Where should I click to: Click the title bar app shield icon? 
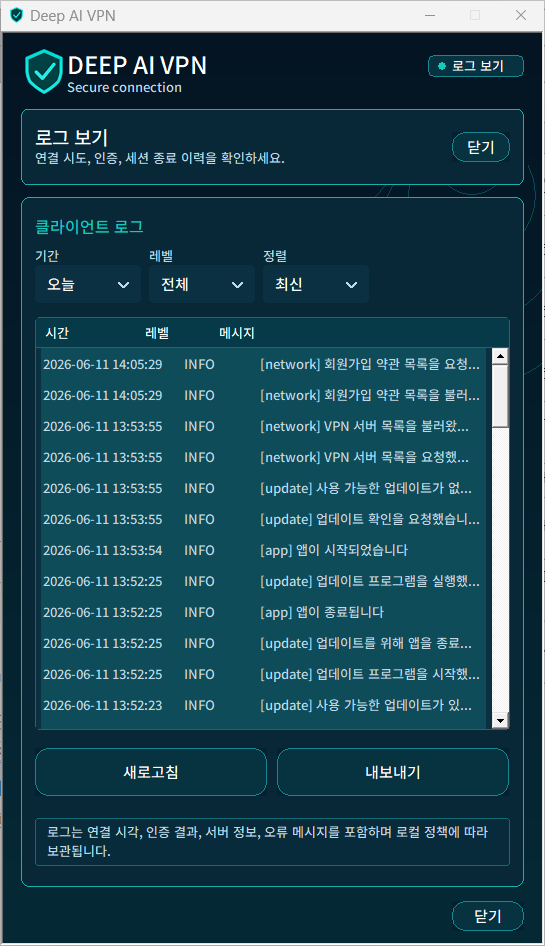(16, 15)
